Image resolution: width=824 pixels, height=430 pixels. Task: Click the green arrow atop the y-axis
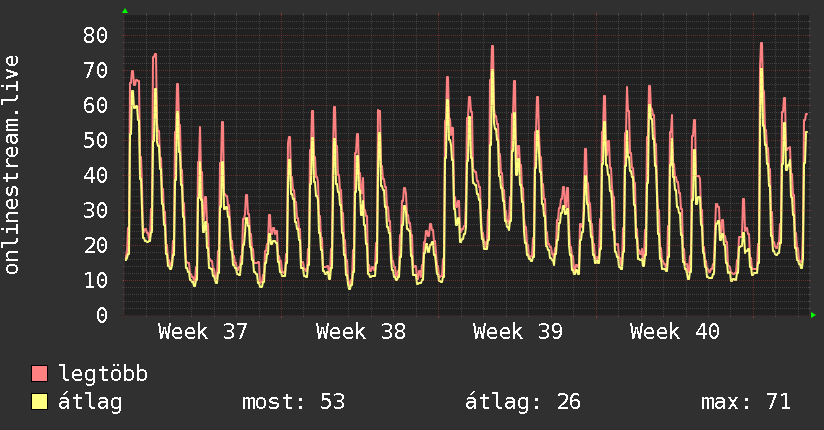125,11
